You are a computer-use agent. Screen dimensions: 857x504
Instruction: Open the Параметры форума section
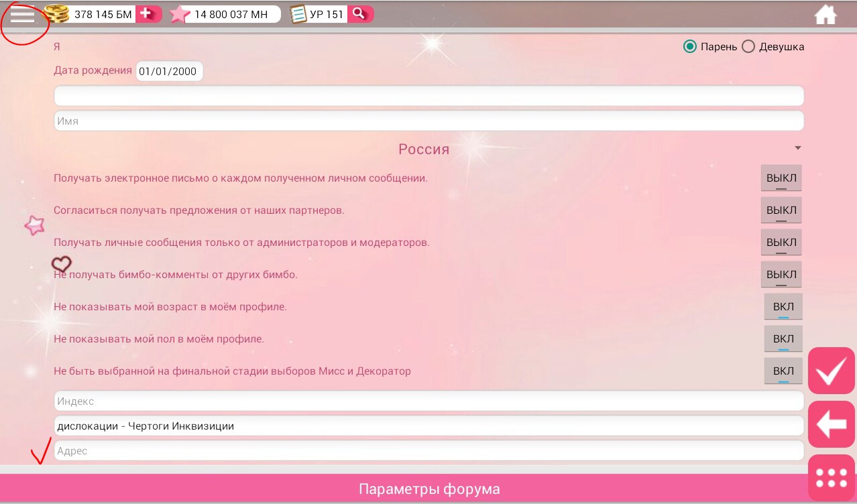[428, 489]
